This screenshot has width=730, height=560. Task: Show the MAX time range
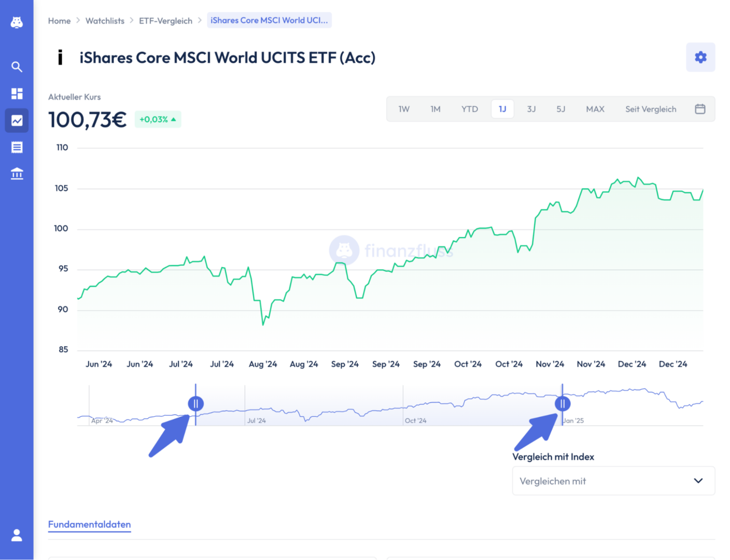pyautogui.click(x=595, y=109)
